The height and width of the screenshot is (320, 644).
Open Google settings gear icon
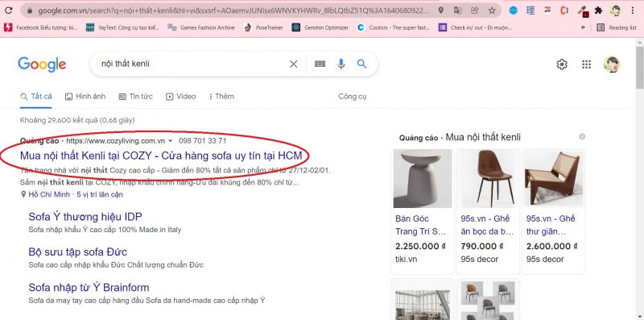tap(562, 64)
